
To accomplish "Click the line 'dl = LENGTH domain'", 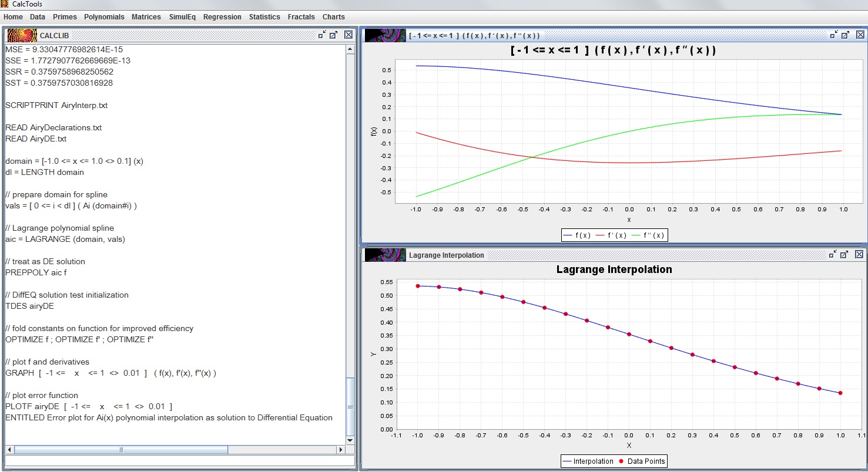I will click(x=45, y=173).
